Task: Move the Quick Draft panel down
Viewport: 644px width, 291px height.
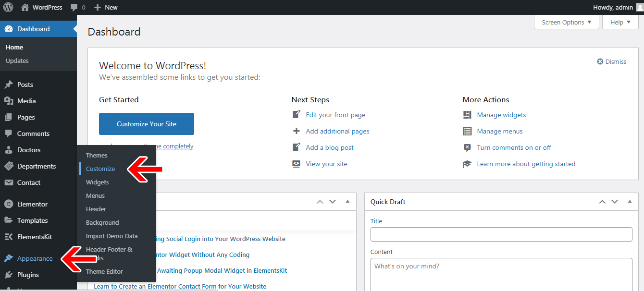Action: [615, 202]
